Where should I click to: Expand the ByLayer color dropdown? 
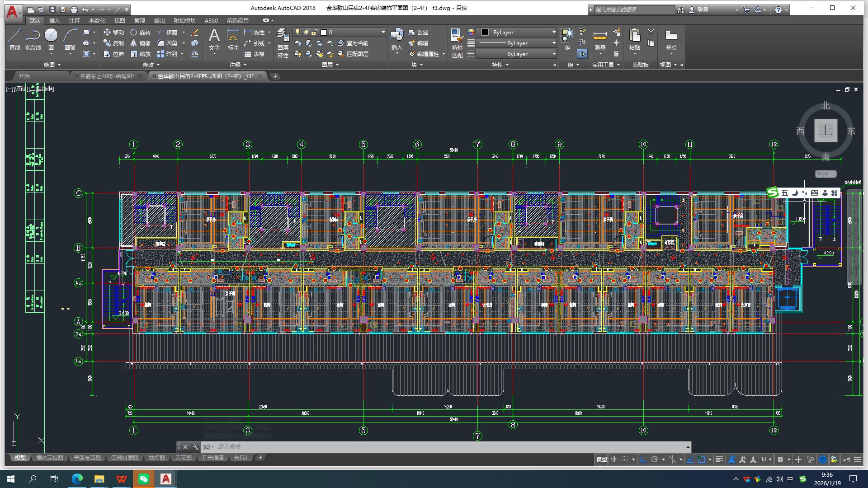(554, 32)
